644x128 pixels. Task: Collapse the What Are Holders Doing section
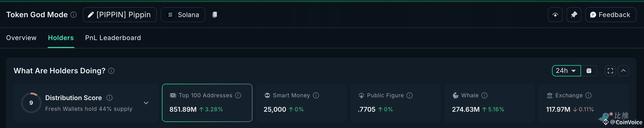[623, 71]
